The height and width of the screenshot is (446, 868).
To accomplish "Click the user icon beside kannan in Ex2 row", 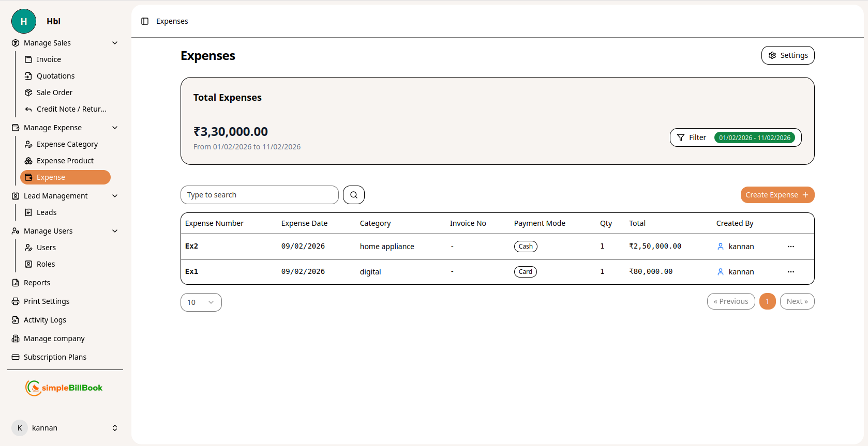I will (720, 247).
